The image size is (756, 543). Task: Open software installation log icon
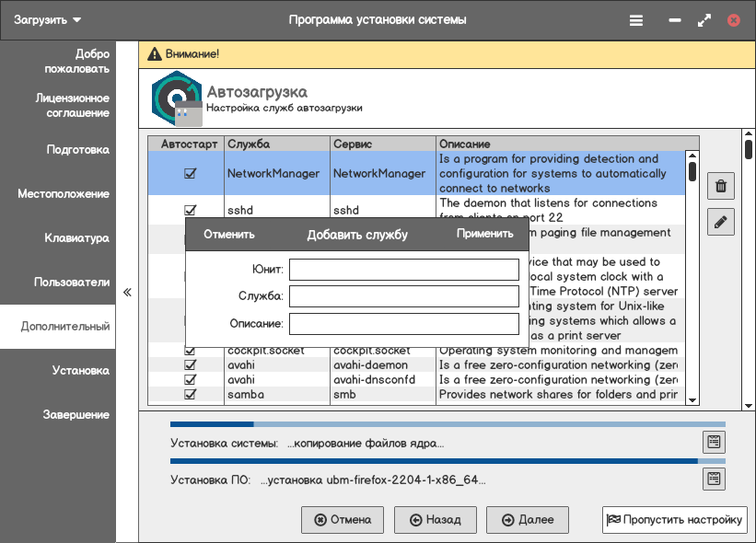tap(713, 479)
